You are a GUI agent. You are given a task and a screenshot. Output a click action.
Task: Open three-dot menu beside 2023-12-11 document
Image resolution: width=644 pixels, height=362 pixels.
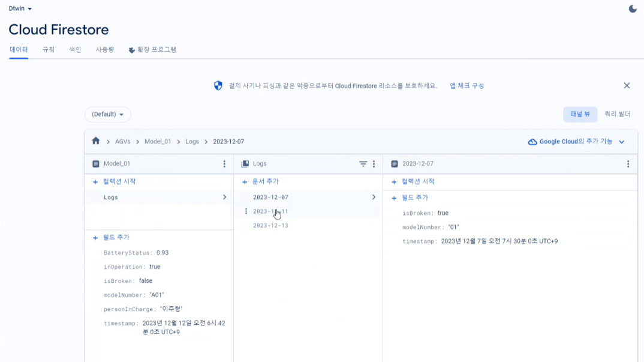click(246, 211)
